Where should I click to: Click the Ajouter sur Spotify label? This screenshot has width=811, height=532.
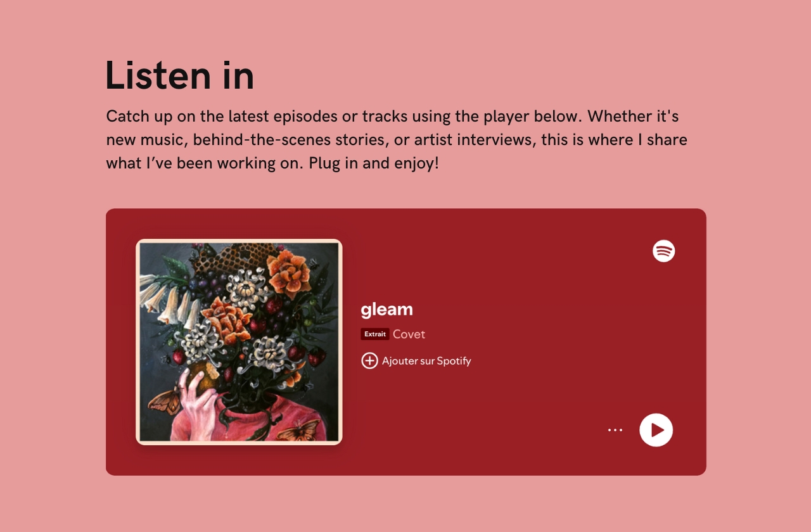point(426,361)
